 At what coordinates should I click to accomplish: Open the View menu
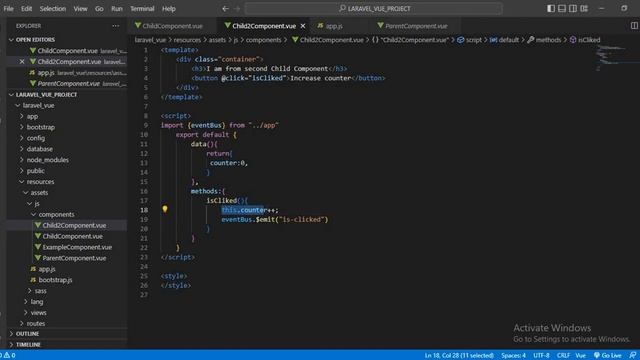(80, 9)
